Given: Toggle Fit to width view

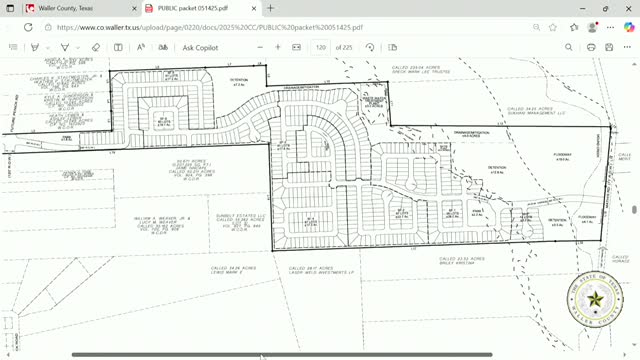Looking at the screenshot, I should [x=296, y=47].
